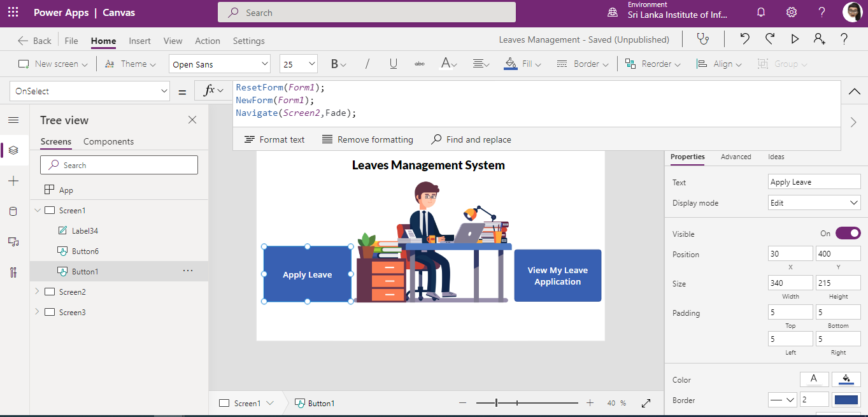Open the Media icon in left rail
The image size is (868, 417).
13,242
